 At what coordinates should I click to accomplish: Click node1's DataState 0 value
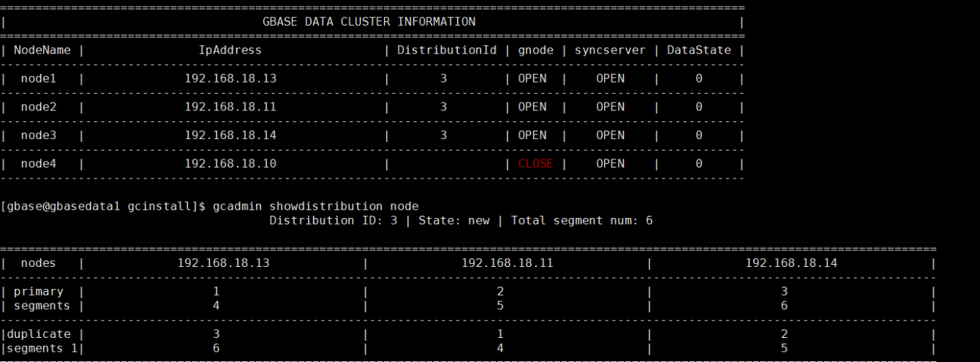coord(698,78)
